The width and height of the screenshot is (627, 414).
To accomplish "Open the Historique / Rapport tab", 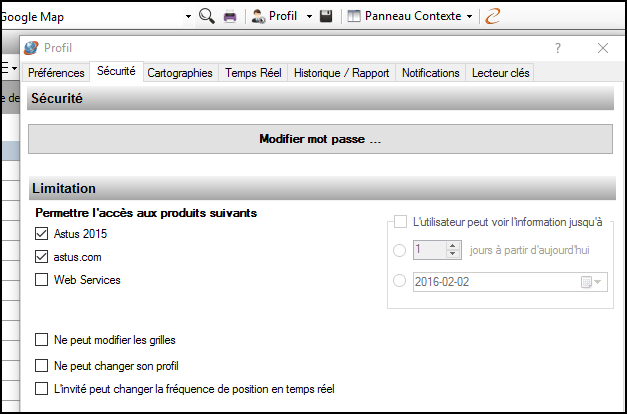I will click(x=343, y=73).
